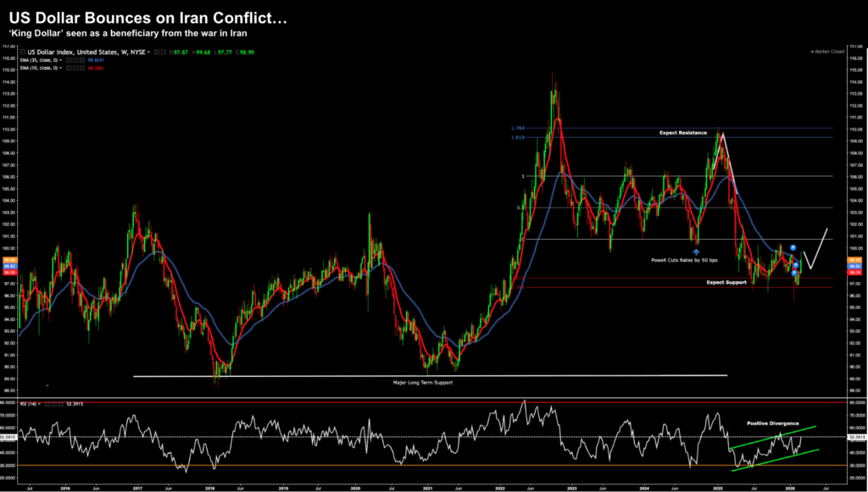
Task: Click the first small icon after NYSE
Action: coord(155,53)
